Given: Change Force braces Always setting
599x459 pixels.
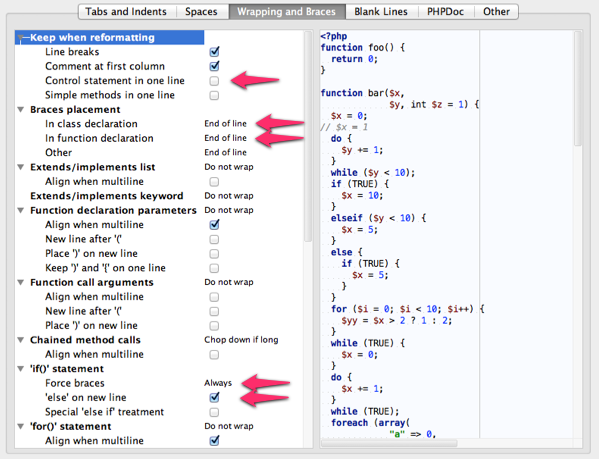Looking at the screenshot, I should click(x=218, y=383).
